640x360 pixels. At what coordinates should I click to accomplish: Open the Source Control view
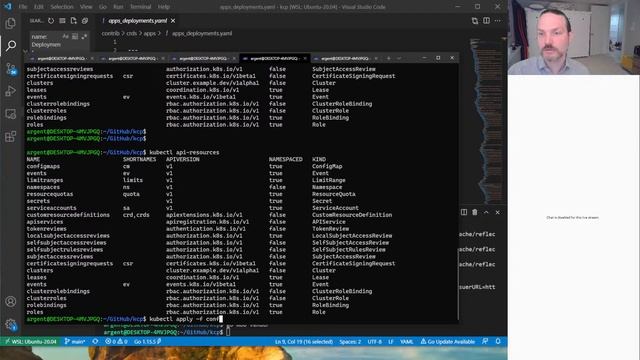point(11,68)
